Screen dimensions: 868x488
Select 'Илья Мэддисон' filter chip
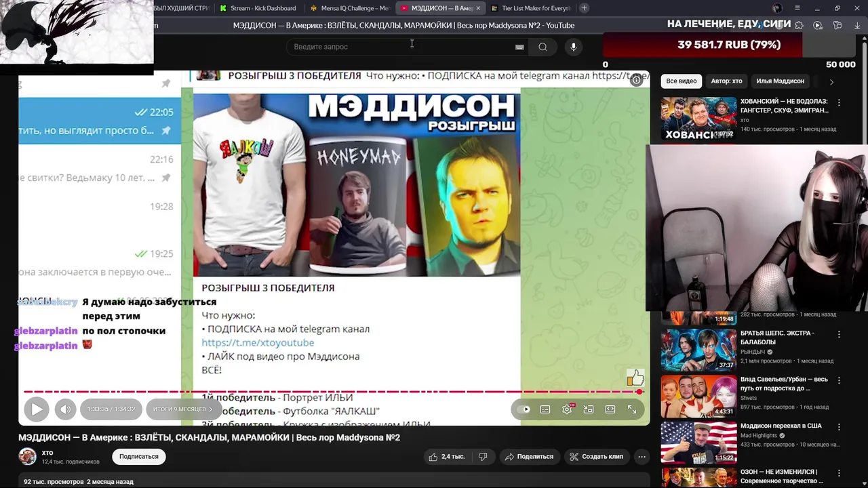point(780,81)
